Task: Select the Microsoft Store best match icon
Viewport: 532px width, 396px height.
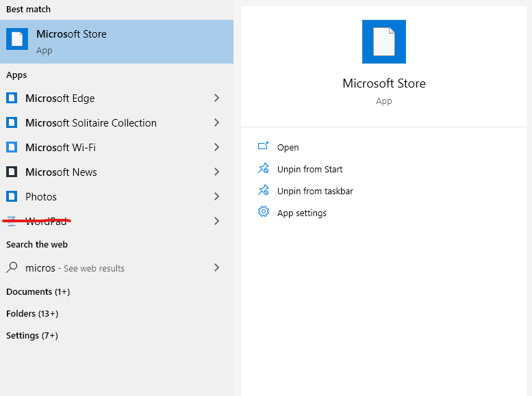Action: coord(17,39)
